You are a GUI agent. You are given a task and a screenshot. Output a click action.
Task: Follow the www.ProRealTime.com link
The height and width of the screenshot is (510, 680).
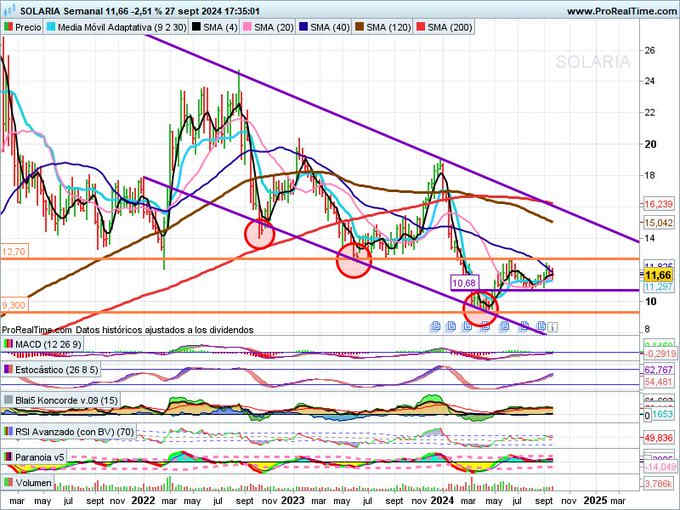pos(623,11)
